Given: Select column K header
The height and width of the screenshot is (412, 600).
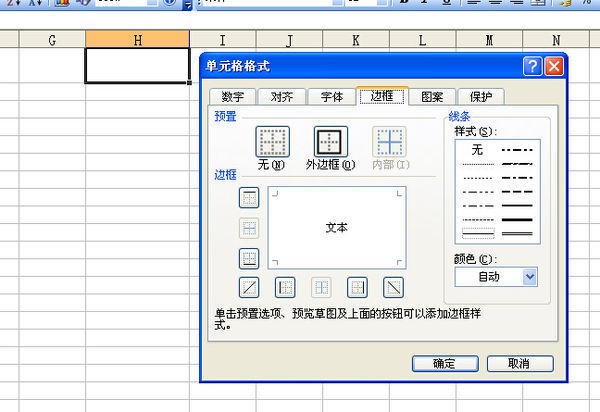Looking at the screenshot, I should (356, 40).
